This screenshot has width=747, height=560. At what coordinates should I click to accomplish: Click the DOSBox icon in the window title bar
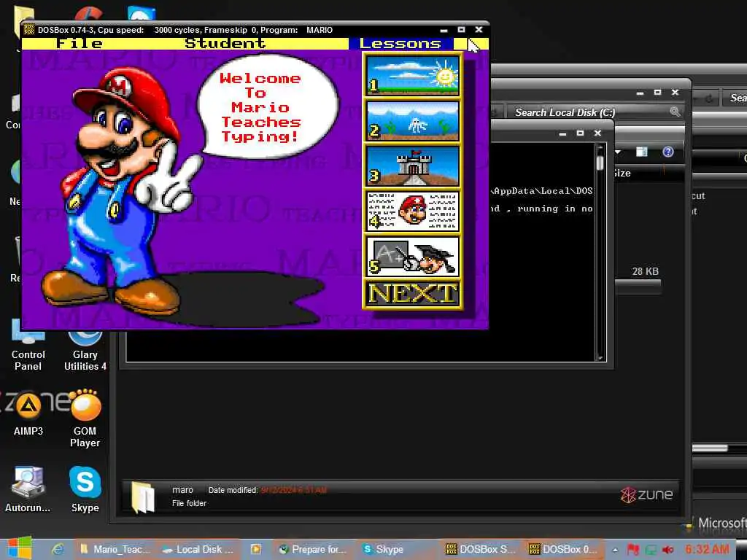(29, 29)
